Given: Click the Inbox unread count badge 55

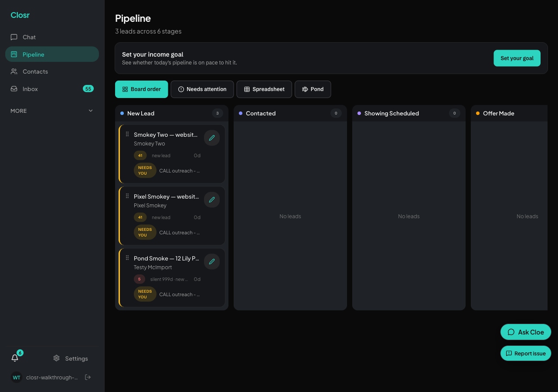Looking at the screenshot, I should 88,89.
